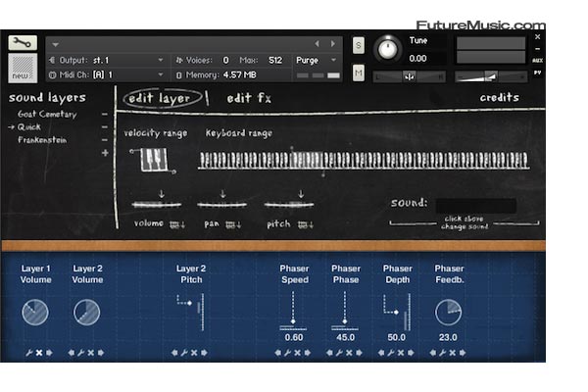Switch to the edit layer tab
588x392 pixels.
(162, 99)
